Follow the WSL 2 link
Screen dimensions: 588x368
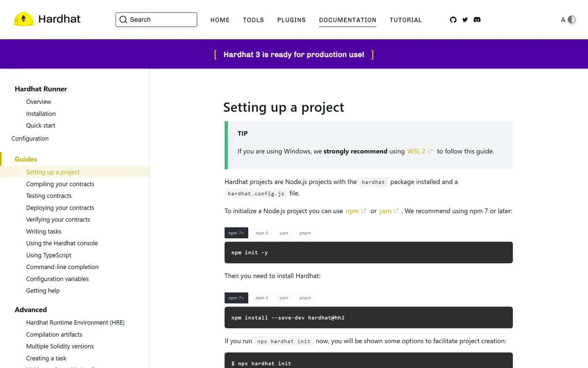click(x=416, y=151)
